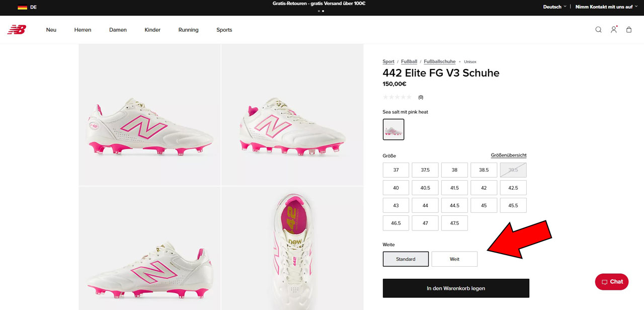The image size is (644, 310).
Task: Open the Herren navigation menu
Action: coord(83,30)
